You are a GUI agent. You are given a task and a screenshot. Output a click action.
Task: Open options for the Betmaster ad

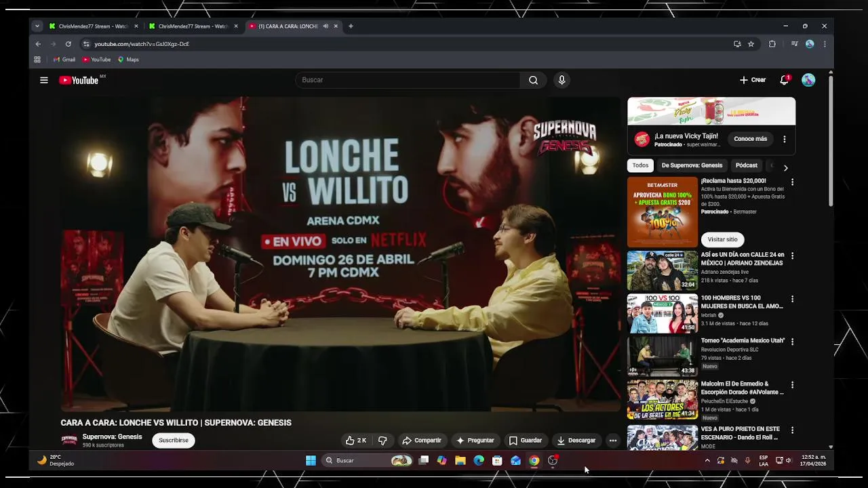(792, 182)
